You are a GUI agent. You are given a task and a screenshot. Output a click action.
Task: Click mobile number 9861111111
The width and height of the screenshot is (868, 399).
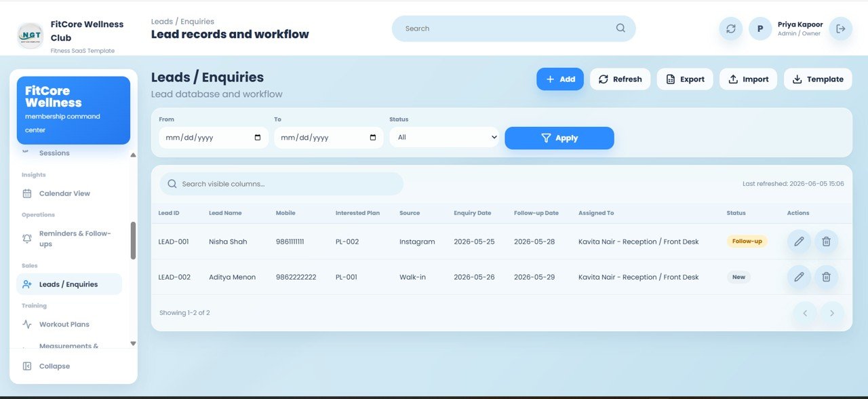tap(290, 242)
